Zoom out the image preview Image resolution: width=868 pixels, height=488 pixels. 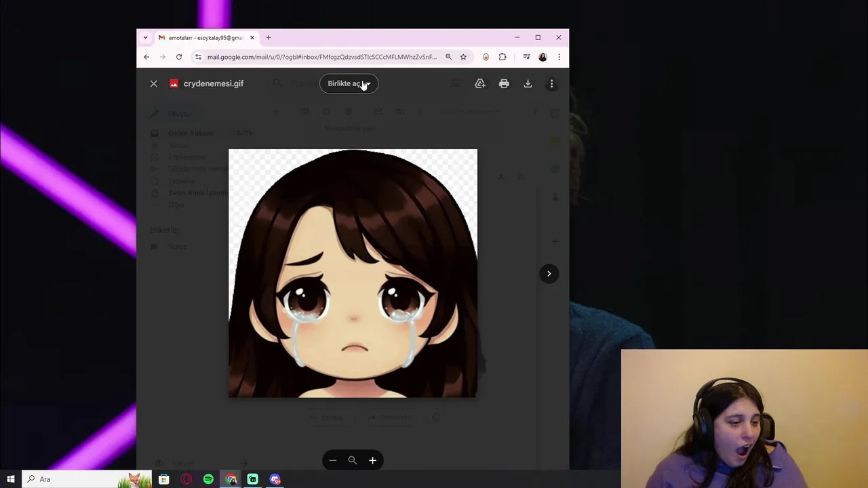pyautogui.click(x=332, y=460)
